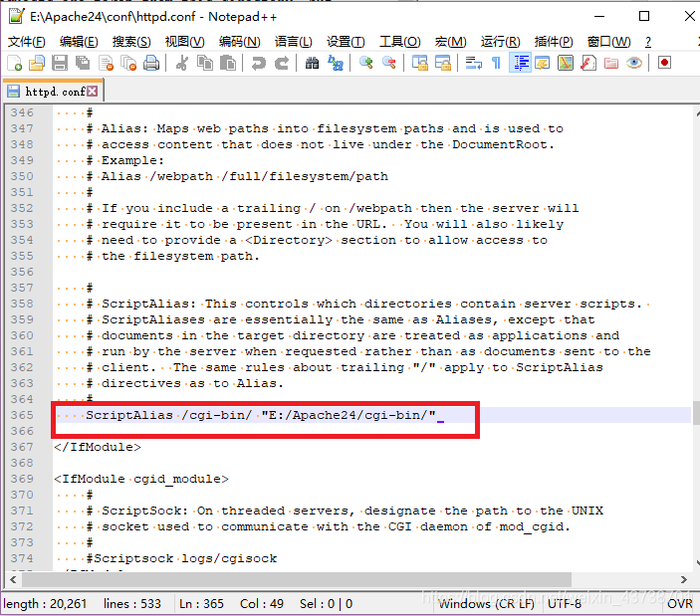Click '#Scriptsock logs/cgisock' line
The height and width of the screenshot is (616, 700).
[x=181, y=558]
